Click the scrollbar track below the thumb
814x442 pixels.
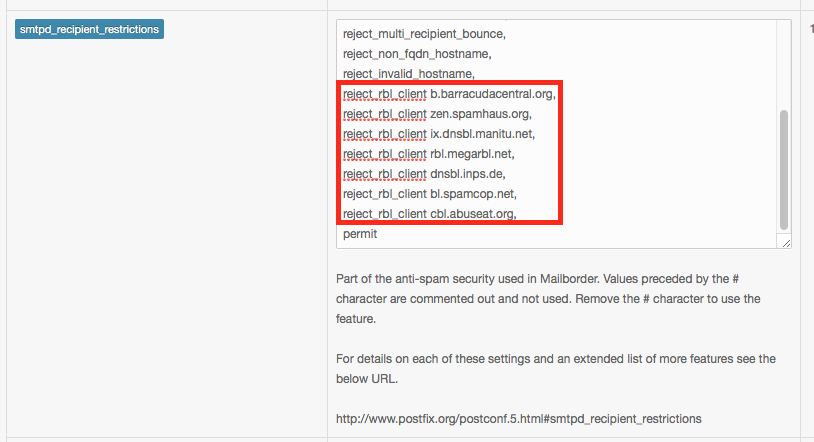pos(784,233)
